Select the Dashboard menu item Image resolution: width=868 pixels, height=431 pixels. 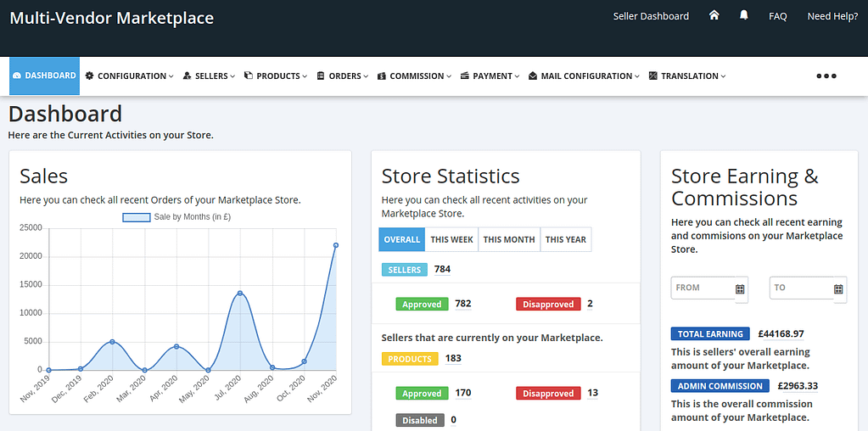(44, 76)
